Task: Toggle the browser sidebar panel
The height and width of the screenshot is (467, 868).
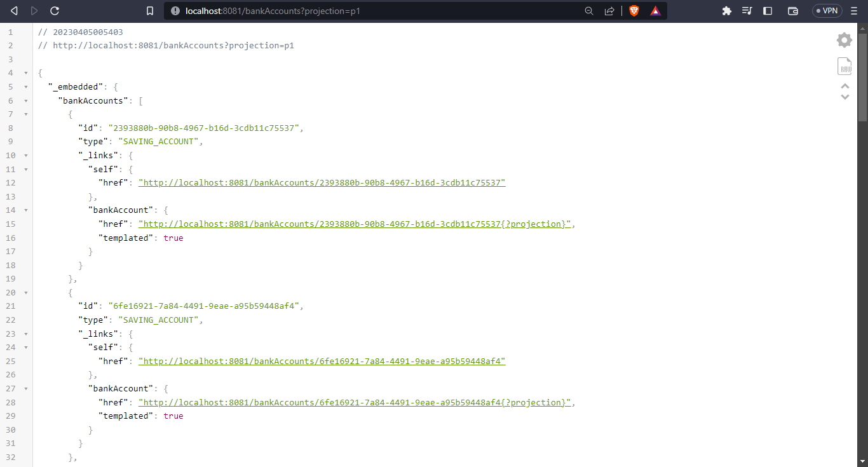Action: (x=768, y=10)
